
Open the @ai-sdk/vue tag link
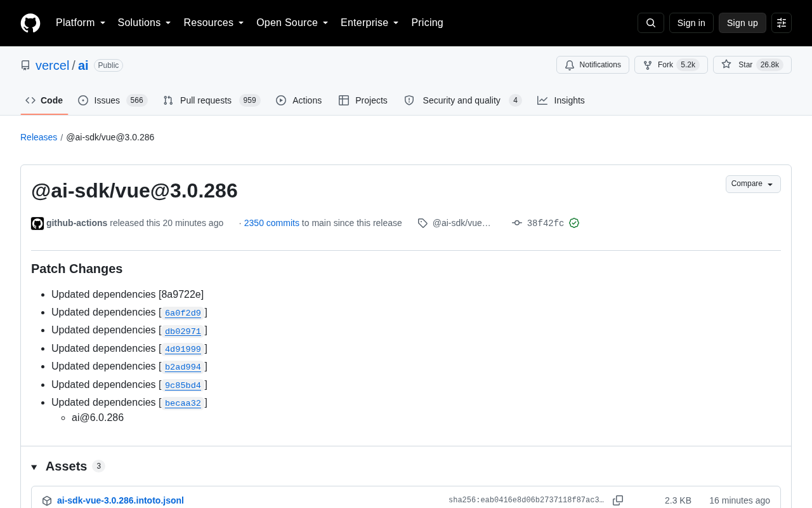(462, 223)
